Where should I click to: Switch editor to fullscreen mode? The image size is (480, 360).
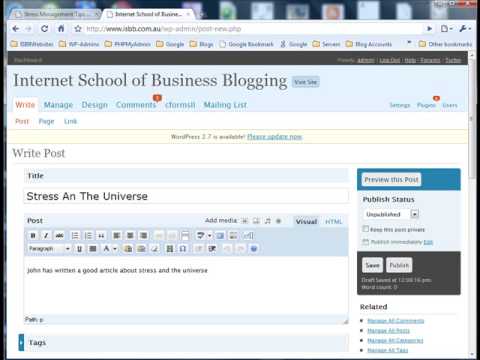point(220,236)
